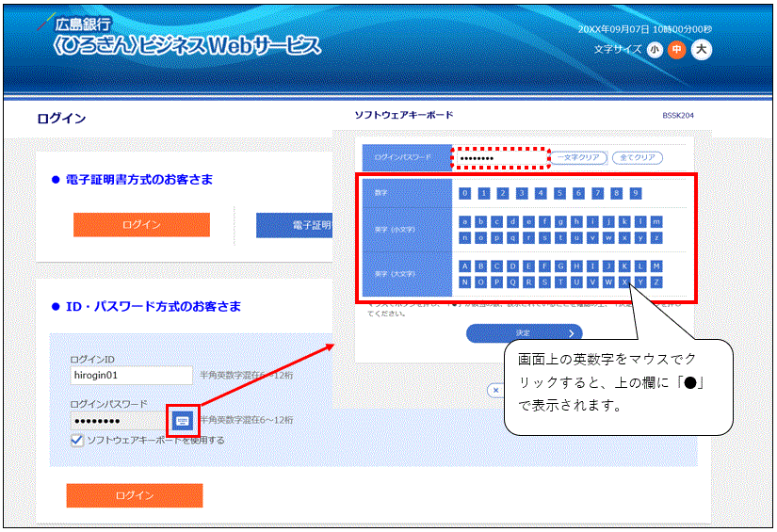Viewport: 777px width, 532px height.
Task: Click the ソフトウェアキーボード heading text
Action: point(404,115)
